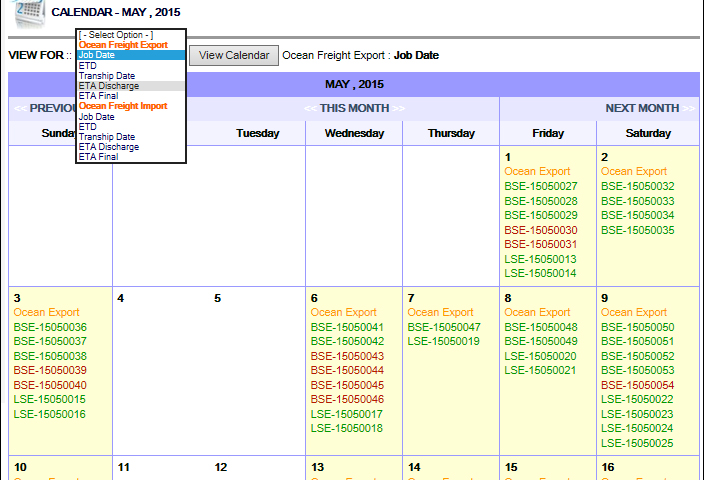Open red job BSE-15050045

click(347, 385)
